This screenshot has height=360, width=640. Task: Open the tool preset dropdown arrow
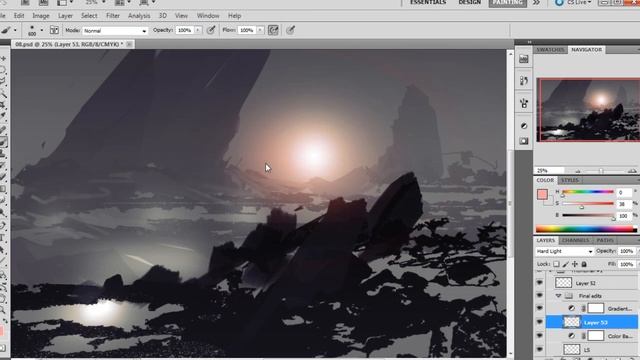point(15,30)
